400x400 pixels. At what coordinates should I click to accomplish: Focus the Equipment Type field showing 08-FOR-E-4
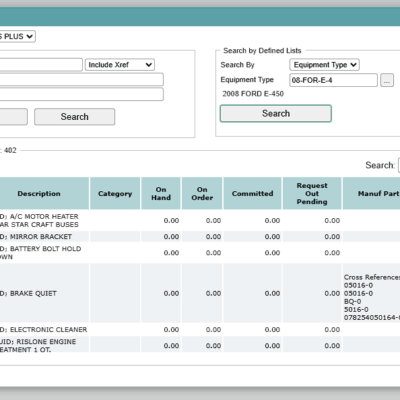[333, 80]
